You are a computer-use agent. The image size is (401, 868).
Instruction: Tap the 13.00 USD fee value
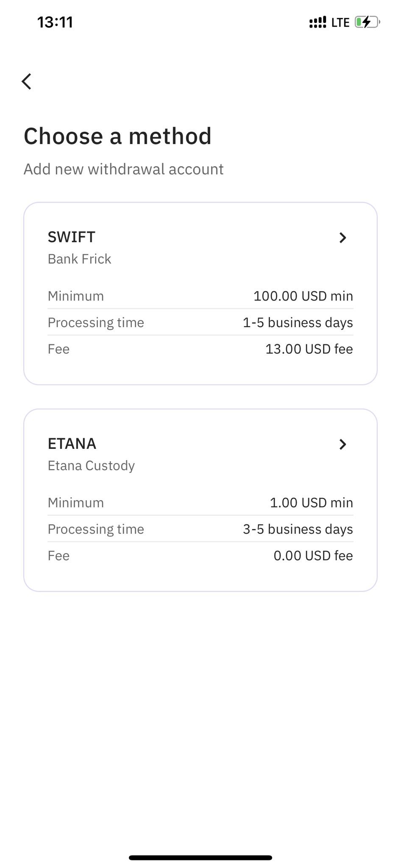pos(309,349)
